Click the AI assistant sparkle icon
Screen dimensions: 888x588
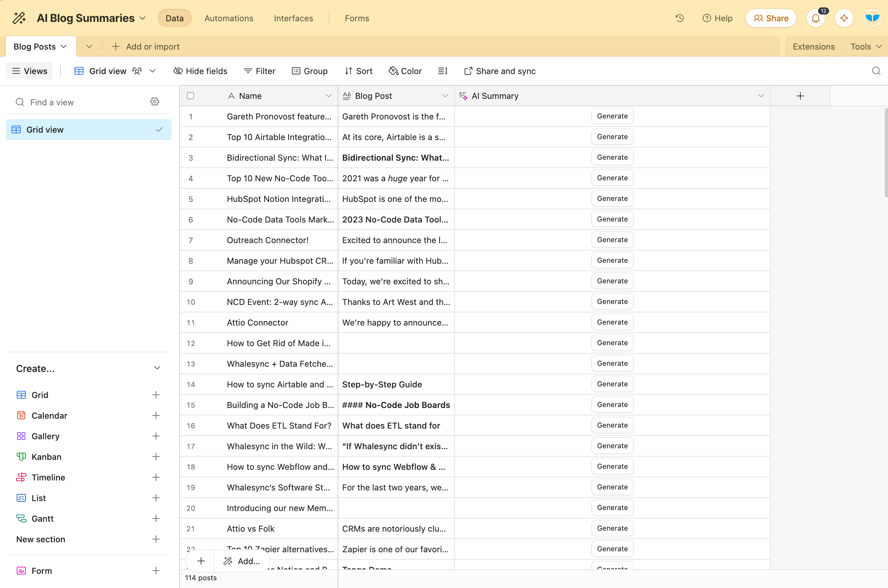tap(844, 18)
